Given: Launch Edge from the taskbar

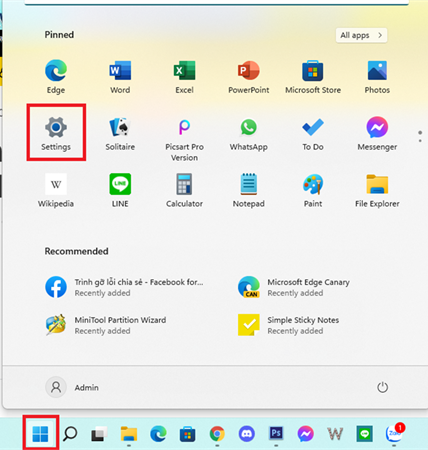Looking at the screenshot, I should pos(158,434).
